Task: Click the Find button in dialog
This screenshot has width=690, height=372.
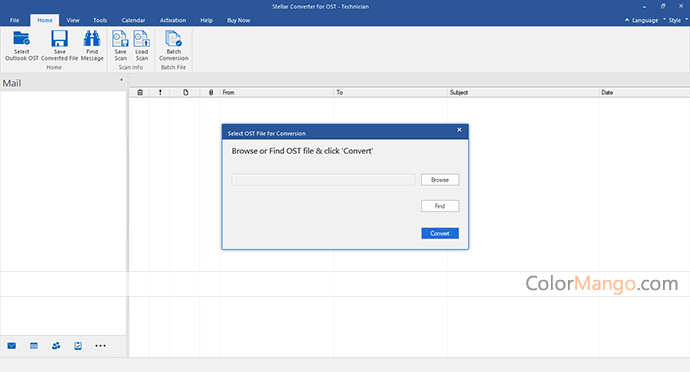Action: point(440,206)
